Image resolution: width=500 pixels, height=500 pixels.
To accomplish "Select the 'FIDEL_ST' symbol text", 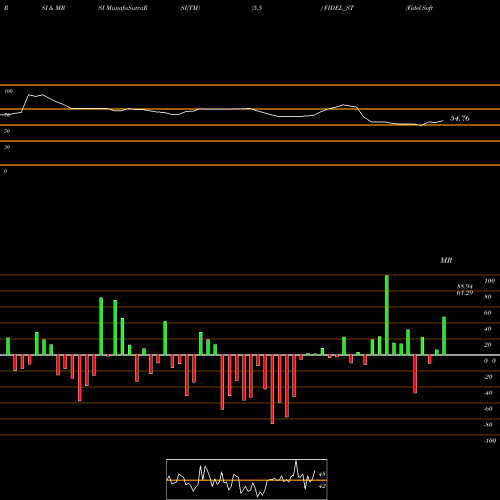I will tap(339, 8).
